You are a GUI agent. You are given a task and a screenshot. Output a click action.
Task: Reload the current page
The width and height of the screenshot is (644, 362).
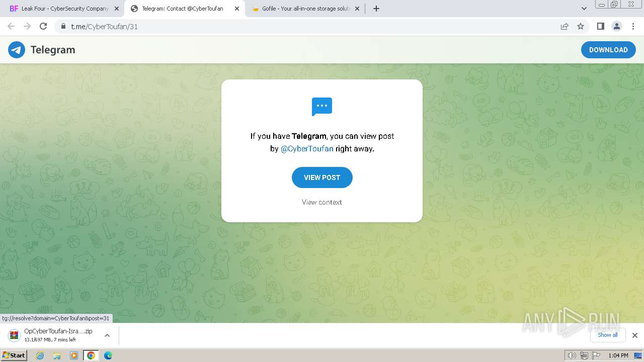[x=43, y=26]
